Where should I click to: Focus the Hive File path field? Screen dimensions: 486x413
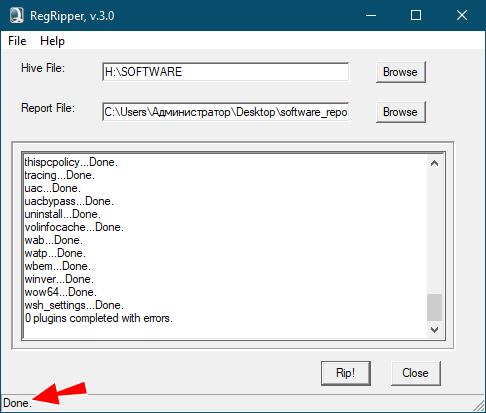226,72
